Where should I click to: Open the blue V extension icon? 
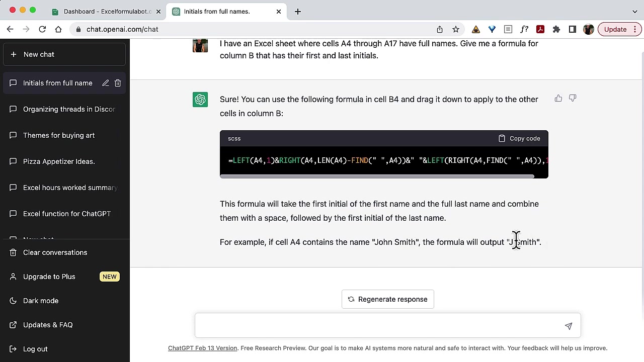click(492, 29)
